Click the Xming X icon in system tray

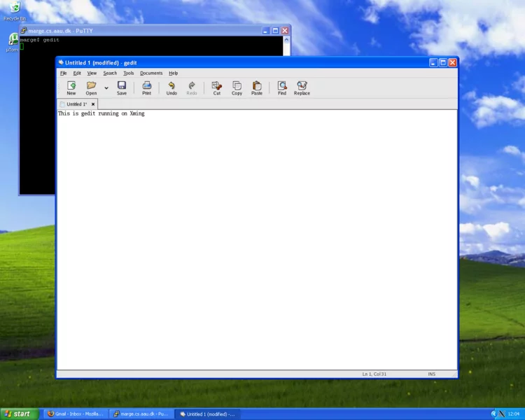502,414
